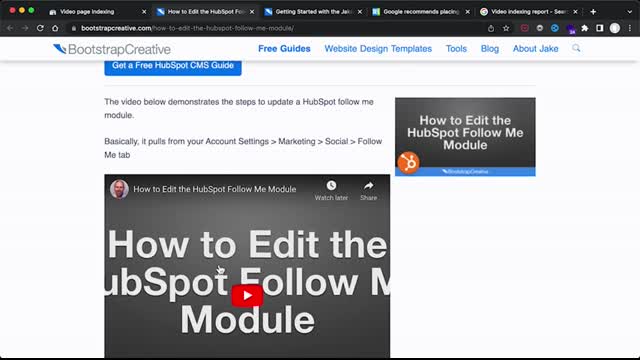Click the video title link in player

click(x=215, y=189)
